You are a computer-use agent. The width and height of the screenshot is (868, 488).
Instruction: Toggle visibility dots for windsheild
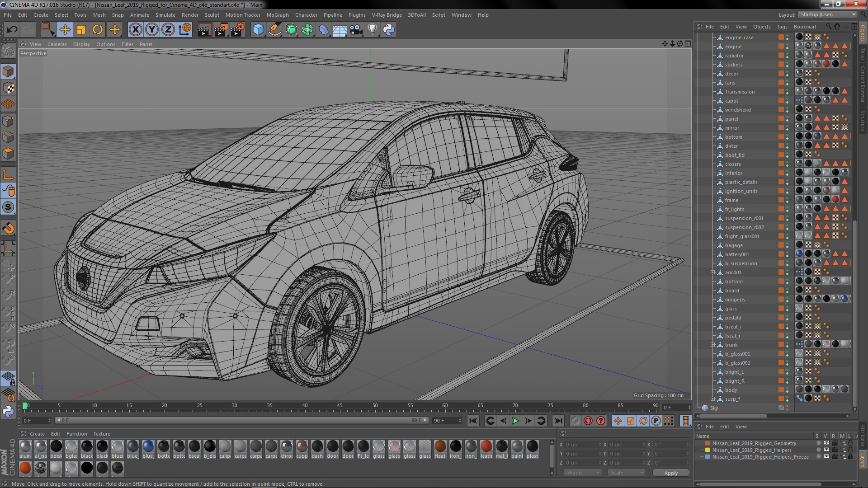787,110
